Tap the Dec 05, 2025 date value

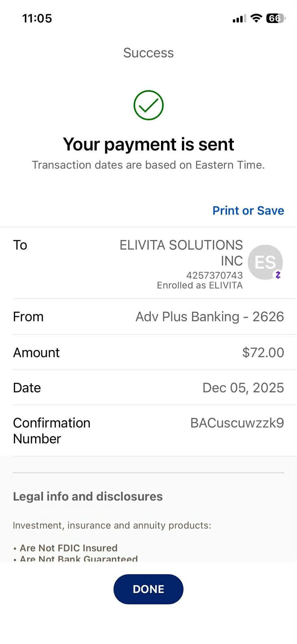point(243,388)
